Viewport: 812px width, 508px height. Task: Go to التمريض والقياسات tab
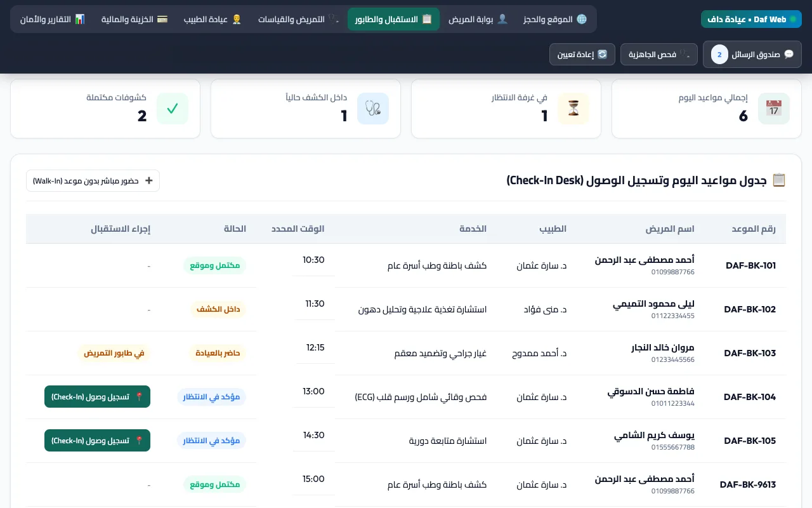click(x=298, y=19)
